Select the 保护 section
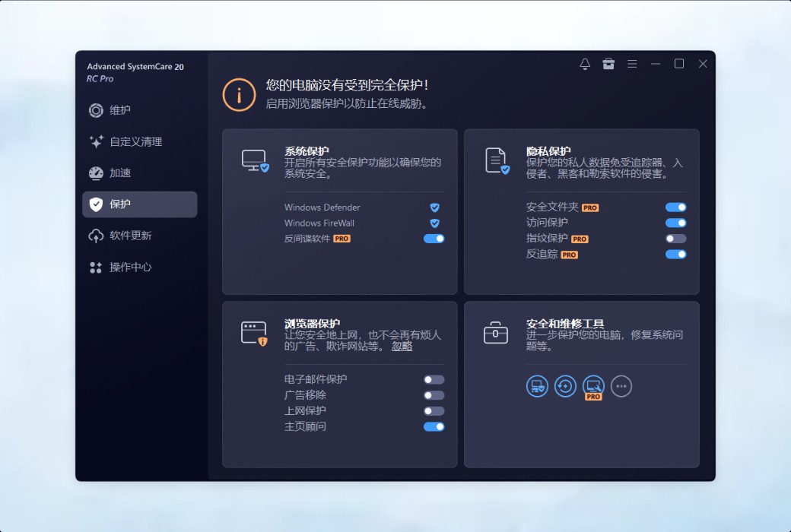Viewport: 791px width, 532px height. coord(140,204)
